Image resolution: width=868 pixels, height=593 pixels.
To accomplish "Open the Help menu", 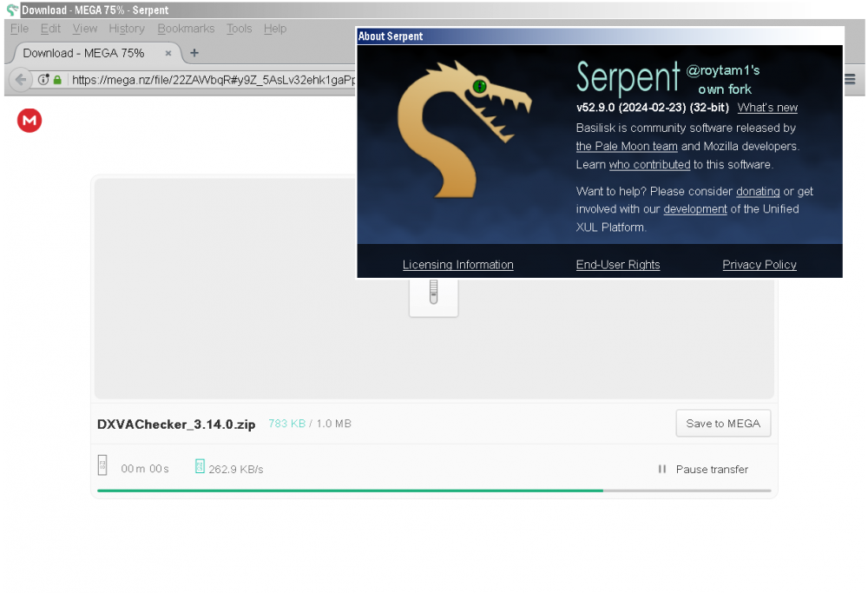I will point(275,29).
